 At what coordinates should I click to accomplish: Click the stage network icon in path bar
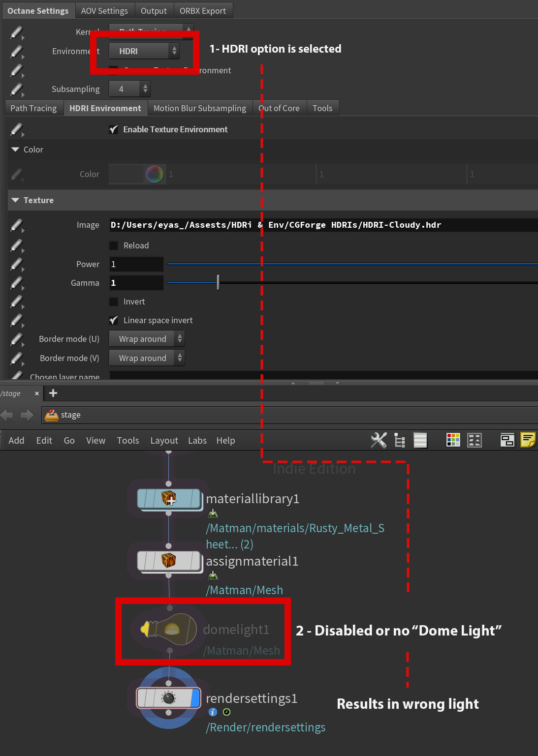[x=51, y=415]
